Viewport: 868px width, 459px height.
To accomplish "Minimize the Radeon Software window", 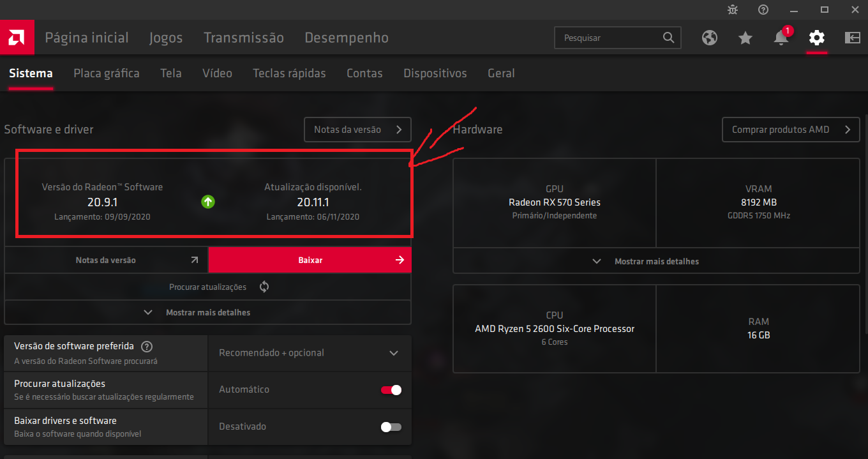I will [x=794, y=10].
